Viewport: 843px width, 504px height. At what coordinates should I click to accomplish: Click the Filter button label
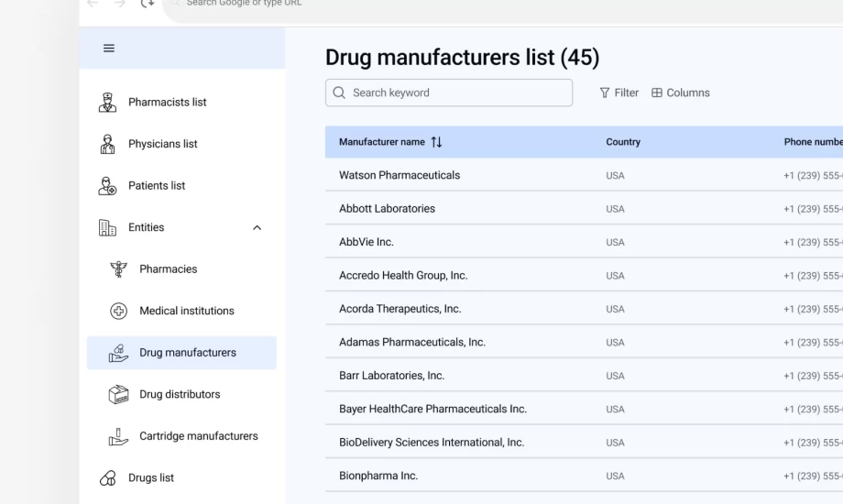point(627,93)
